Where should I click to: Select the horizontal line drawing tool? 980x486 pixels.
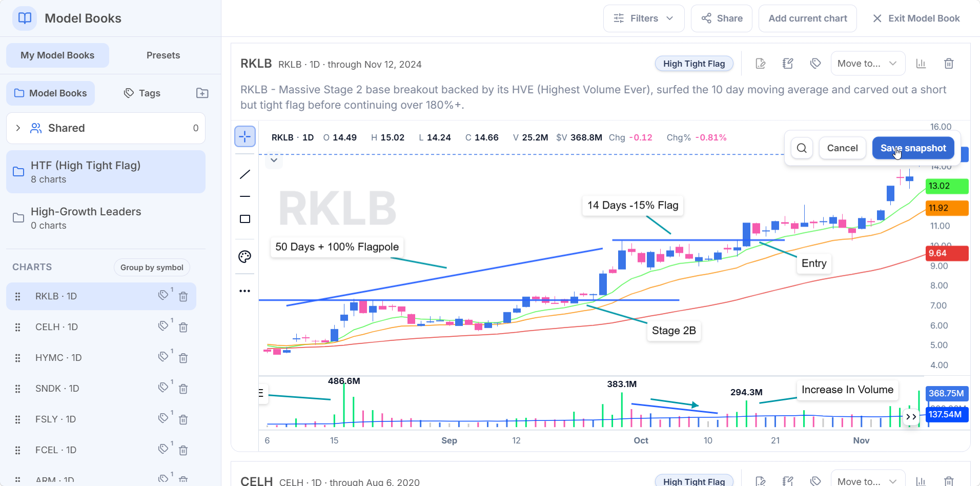tap(245, 196)
